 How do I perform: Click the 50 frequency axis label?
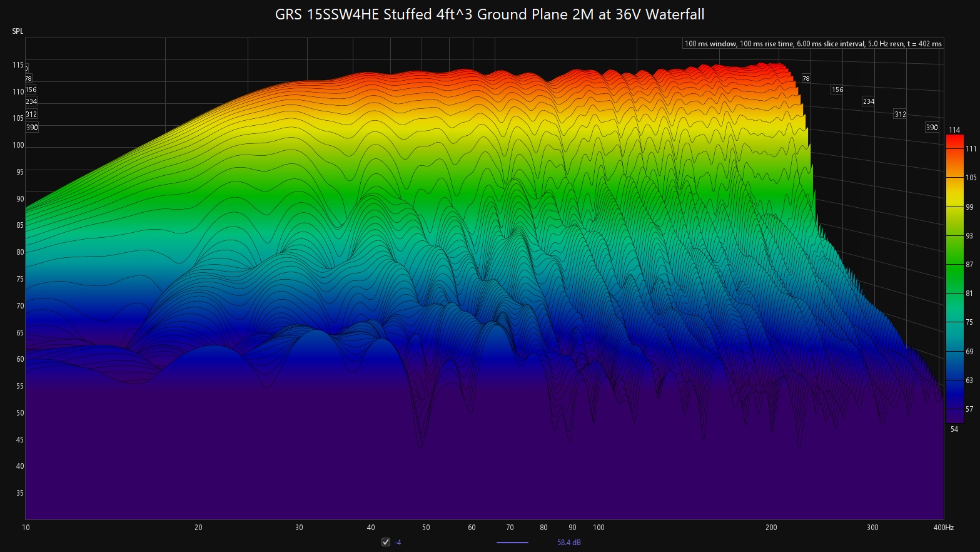click(x=426, y=528)
